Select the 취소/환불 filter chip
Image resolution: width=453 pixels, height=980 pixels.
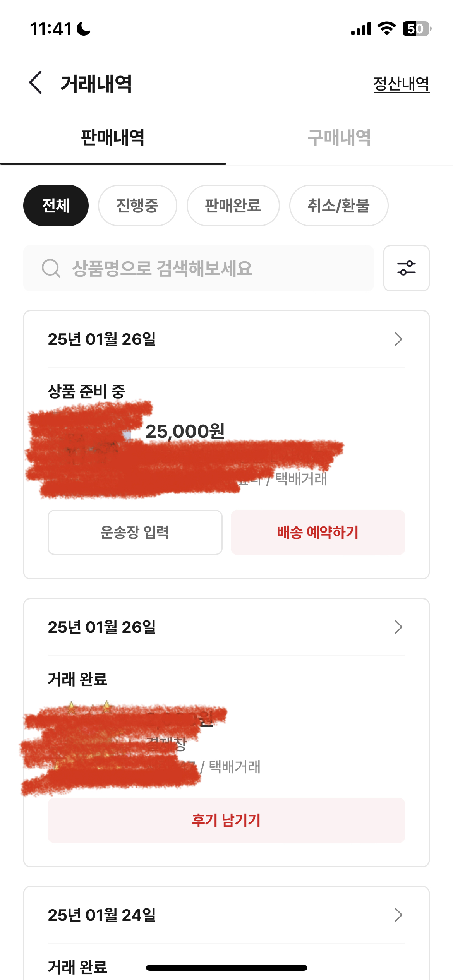point(338,206)
